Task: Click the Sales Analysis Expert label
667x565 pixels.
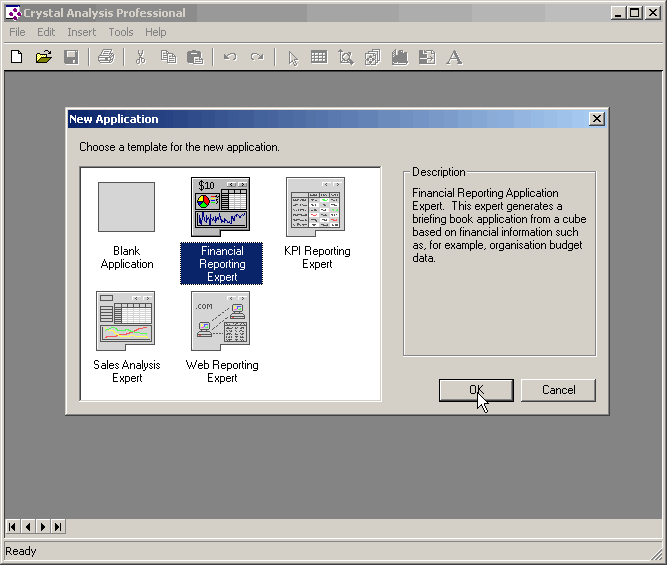Action: (x=127, y=371)
